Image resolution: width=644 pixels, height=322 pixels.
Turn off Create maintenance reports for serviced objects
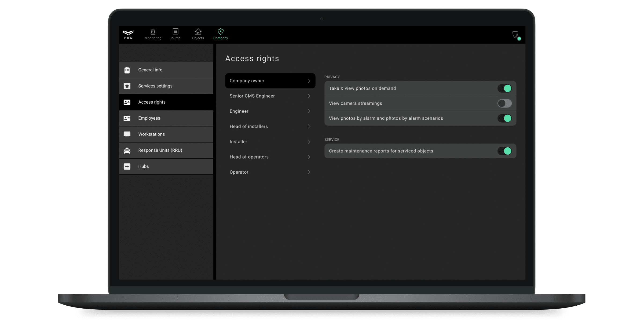(504, 151)
